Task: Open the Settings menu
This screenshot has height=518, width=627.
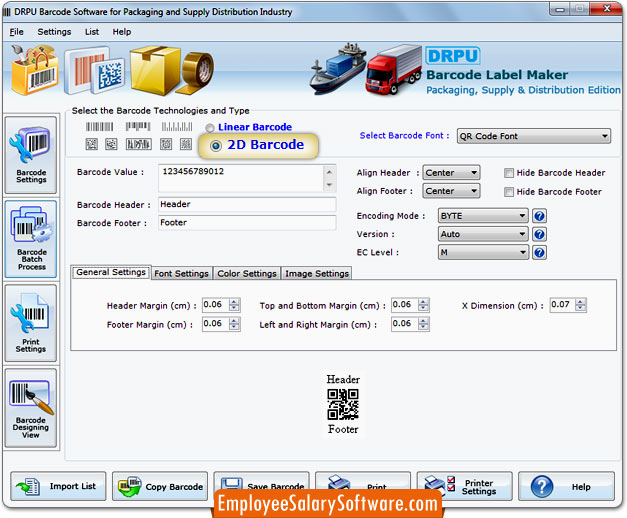Action: click(x=54, y=32)
